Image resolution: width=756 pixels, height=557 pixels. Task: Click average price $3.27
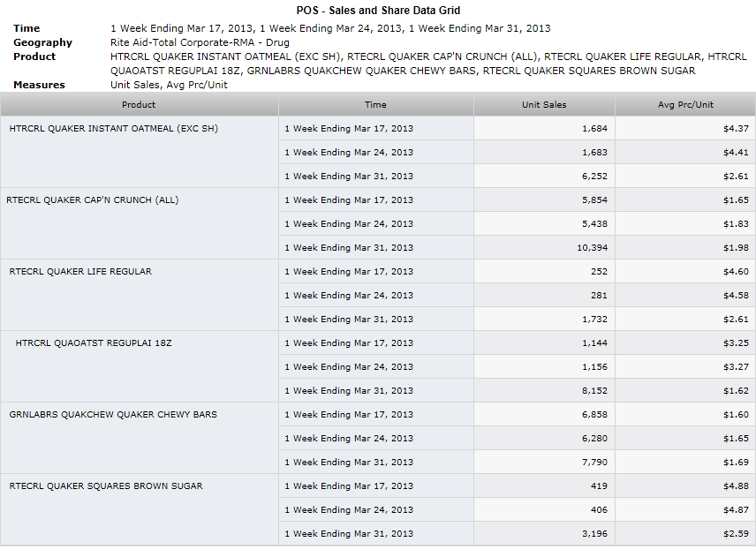(x=736, y=367)
